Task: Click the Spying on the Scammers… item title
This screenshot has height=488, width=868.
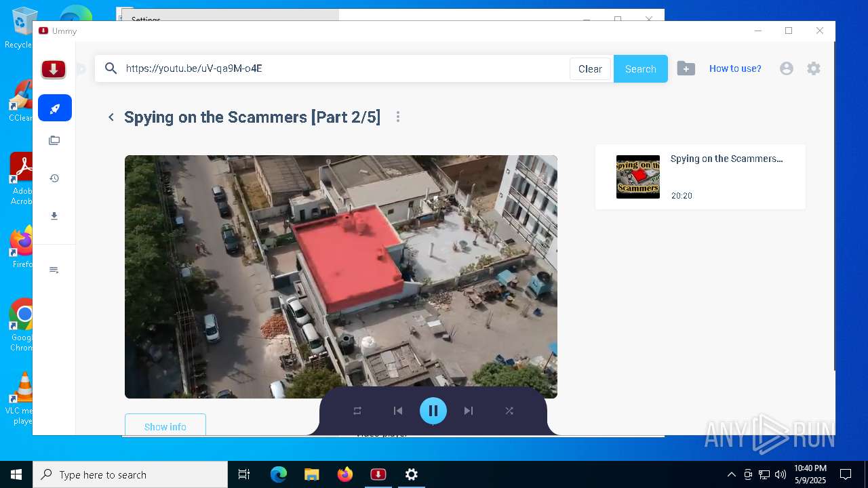Action: (x=727, y=159)
